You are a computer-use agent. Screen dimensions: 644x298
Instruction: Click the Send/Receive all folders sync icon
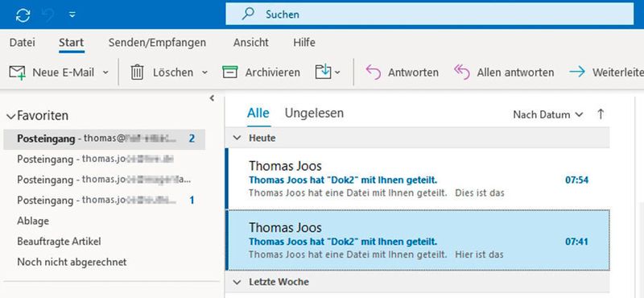[23, 15]
